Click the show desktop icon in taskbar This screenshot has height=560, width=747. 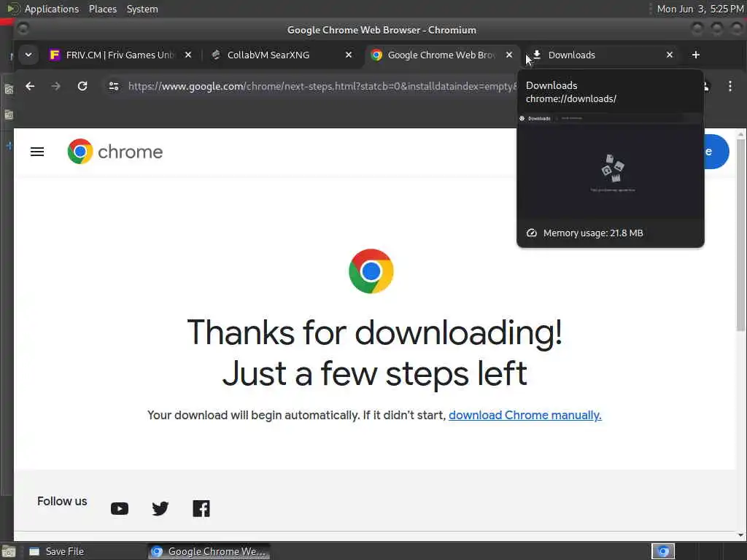tap(9, 552)
